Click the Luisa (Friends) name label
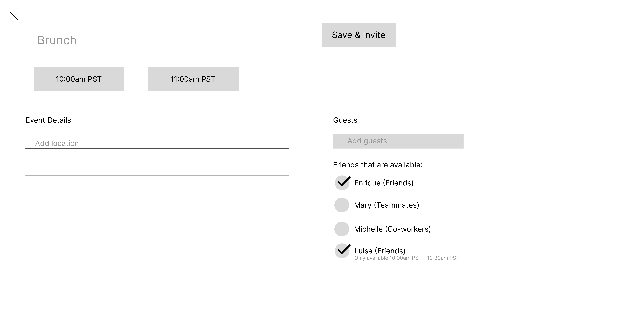 tap(380, 251)
